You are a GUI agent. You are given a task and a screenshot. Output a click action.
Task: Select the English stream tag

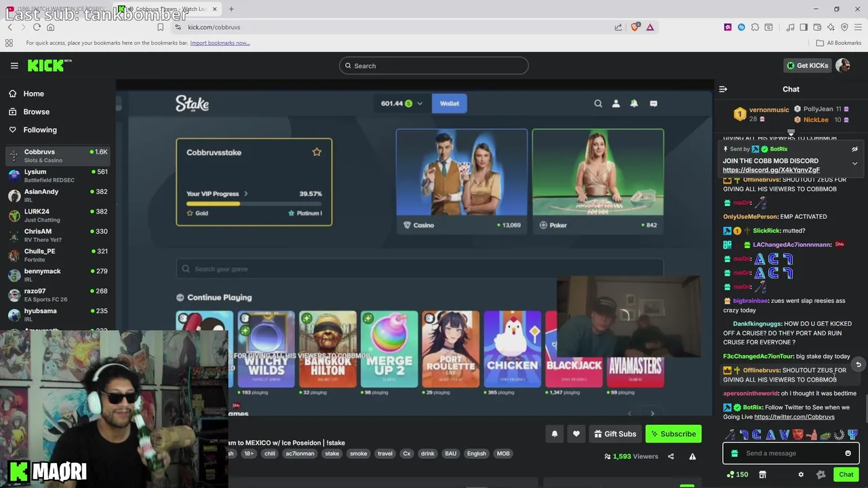point(476,454)
